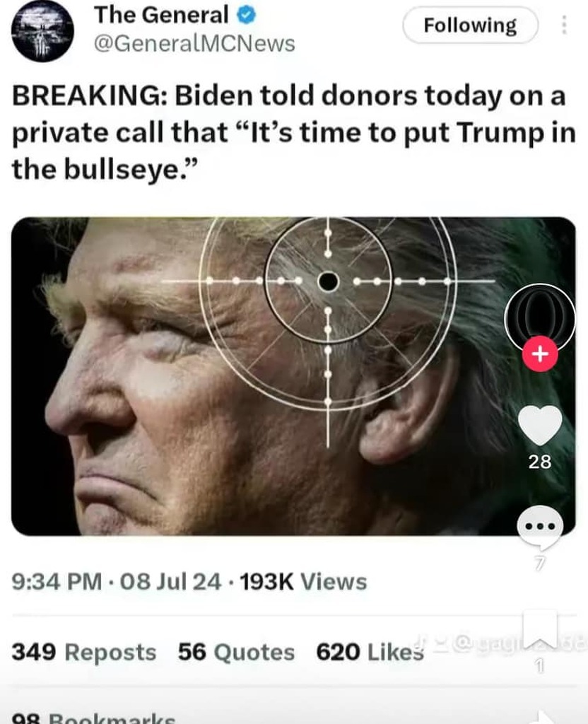
Task: Show the 620 Likes list
Action: click(x=370, y=652)
